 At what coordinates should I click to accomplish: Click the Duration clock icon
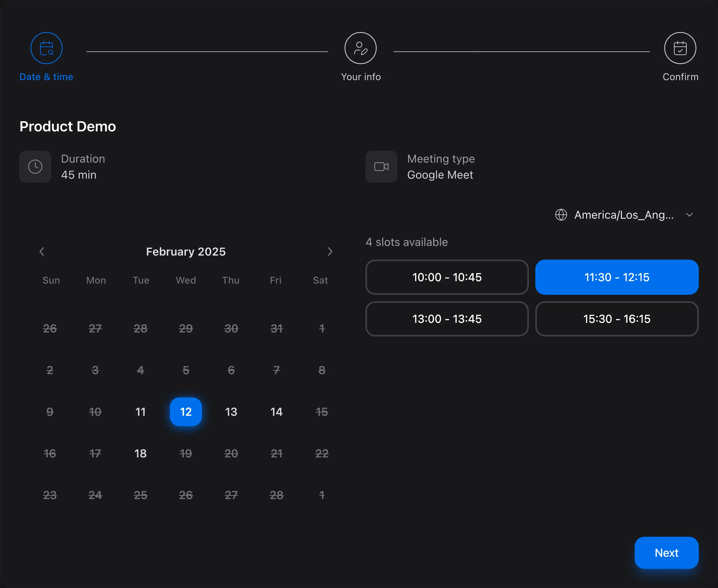click(35, 166)
